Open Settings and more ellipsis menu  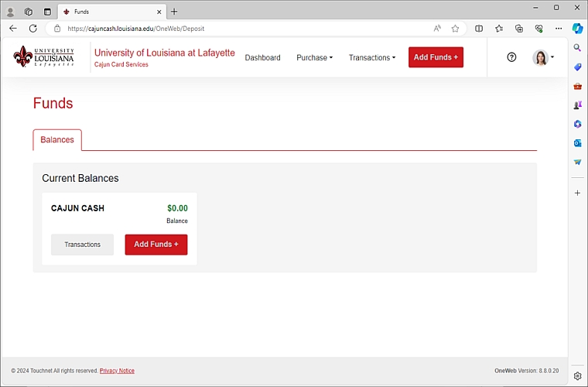click(x=559, y=29)
